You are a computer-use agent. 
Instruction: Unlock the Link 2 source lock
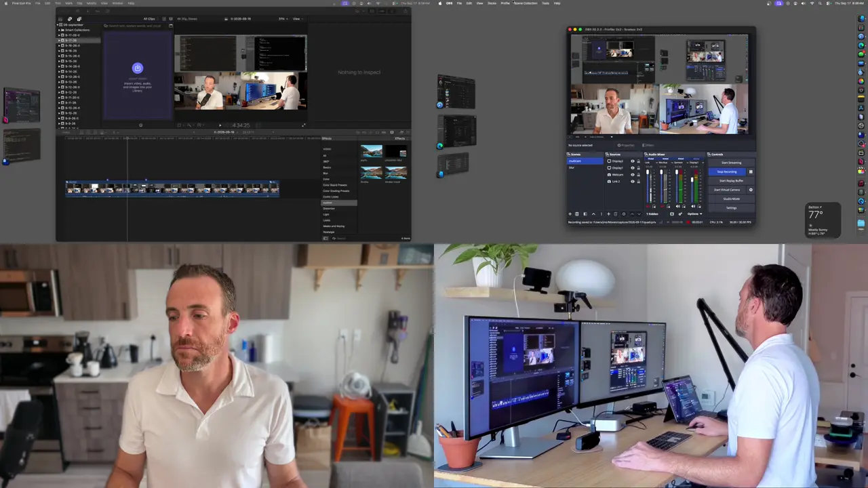coord(639,182)
